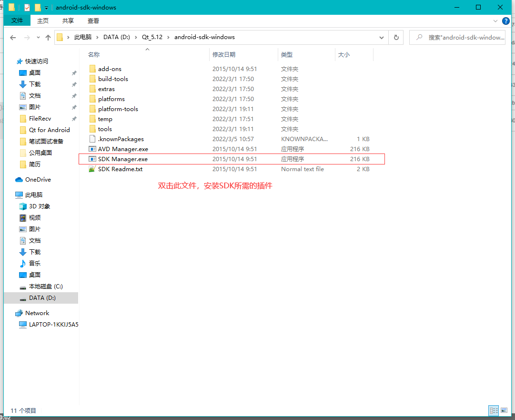Click DATA (D:) in the address breadcrumb
Image resolution: width=515 pixels, height=420 pixels.
click(117, 37)
